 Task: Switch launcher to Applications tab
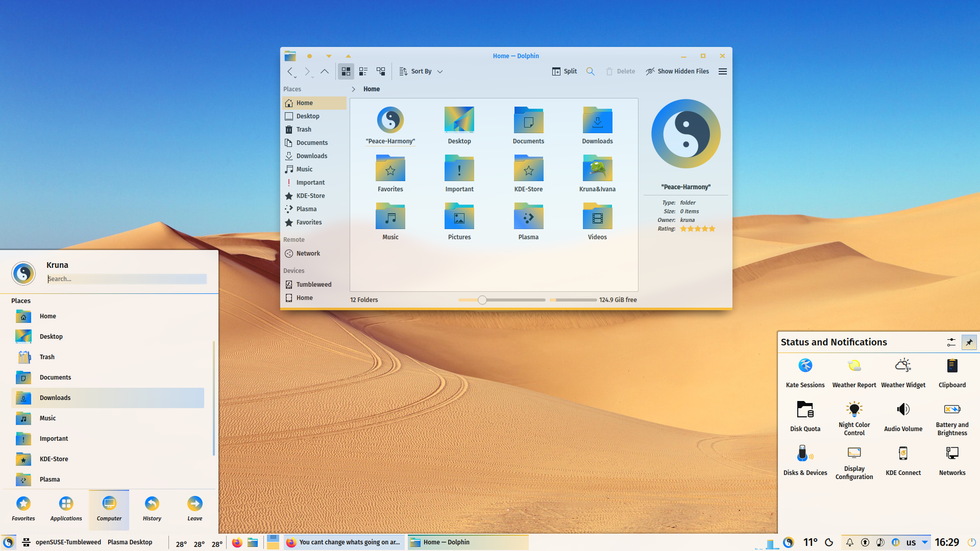pos(66,509)
